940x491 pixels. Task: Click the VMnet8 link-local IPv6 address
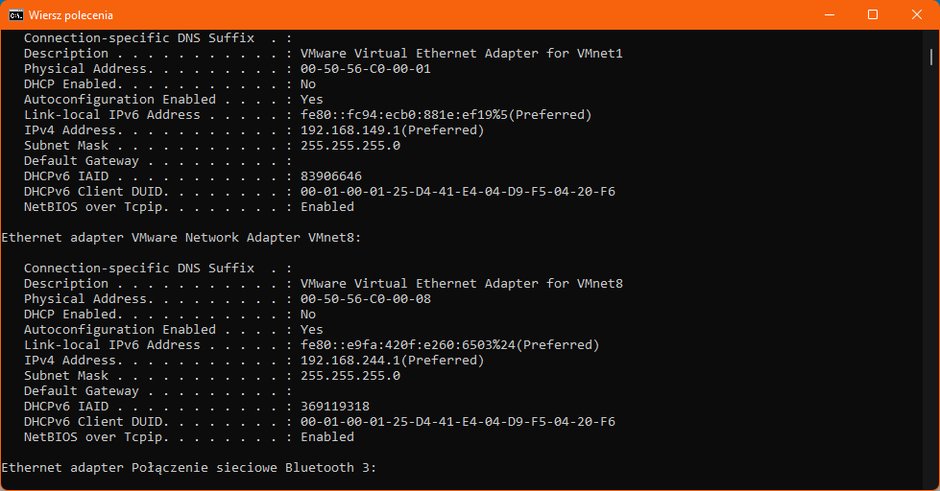(450, 345)
